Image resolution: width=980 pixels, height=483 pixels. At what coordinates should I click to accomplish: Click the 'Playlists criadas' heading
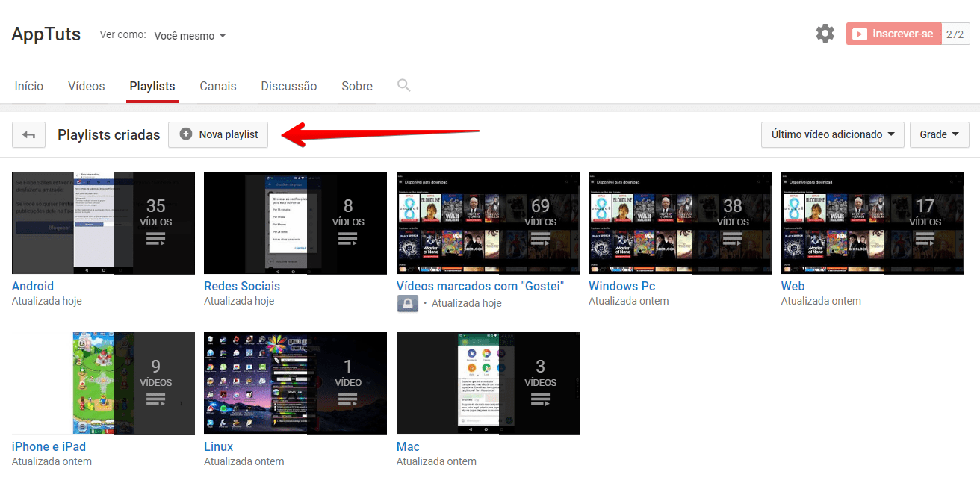109,135
